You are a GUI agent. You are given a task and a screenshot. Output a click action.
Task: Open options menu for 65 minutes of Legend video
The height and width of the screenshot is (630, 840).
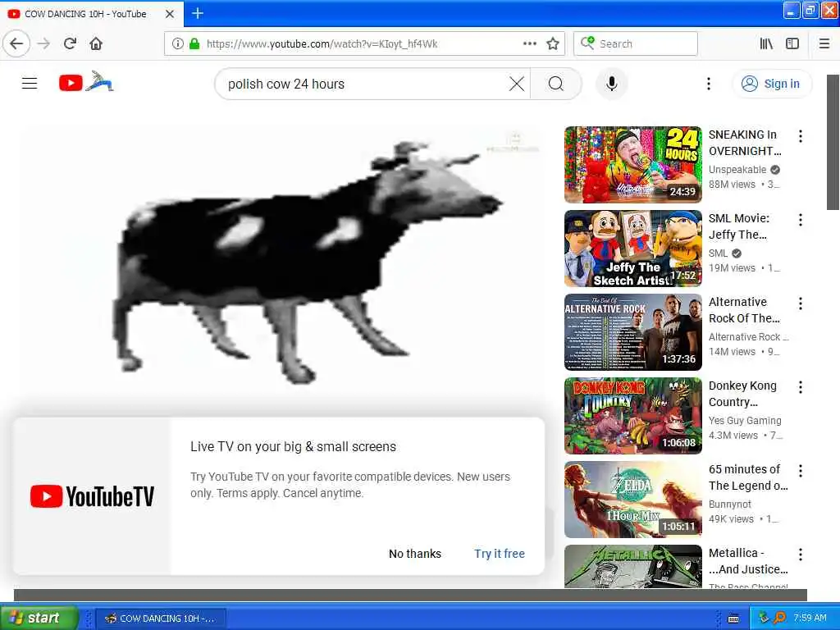(x=801, y=471)
